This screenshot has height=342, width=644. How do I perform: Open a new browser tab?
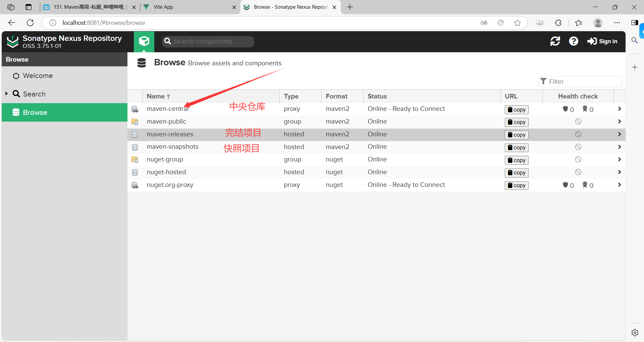point(350,7)
